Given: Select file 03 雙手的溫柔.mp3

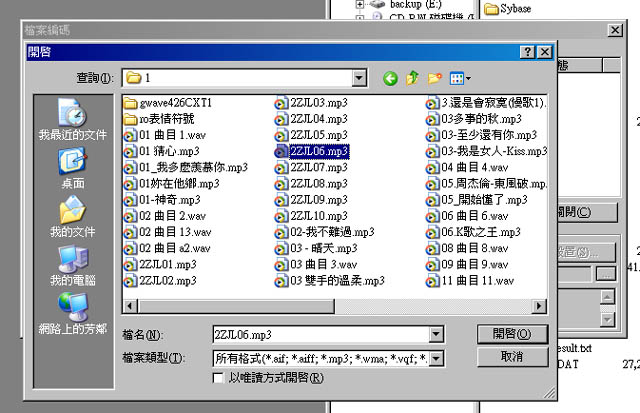Looking at the screenshot, I should point(330,281).
